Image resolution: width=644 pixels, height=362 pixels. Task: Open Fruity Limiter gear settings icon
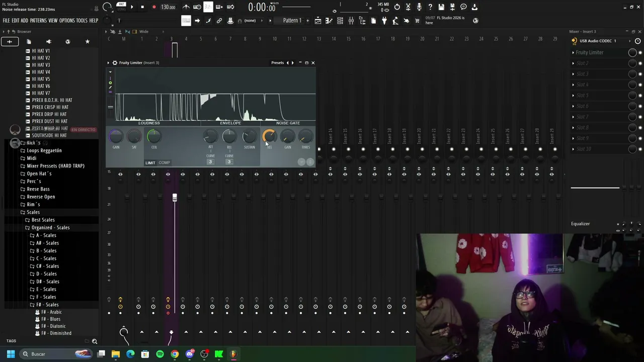coord(115,63)
